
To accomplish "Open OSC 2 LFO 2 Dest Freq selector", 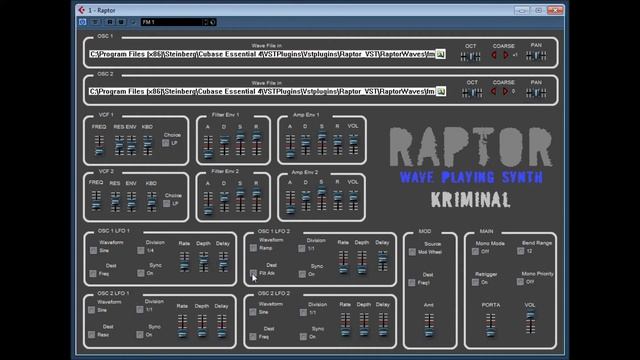I will coord(253,336).
